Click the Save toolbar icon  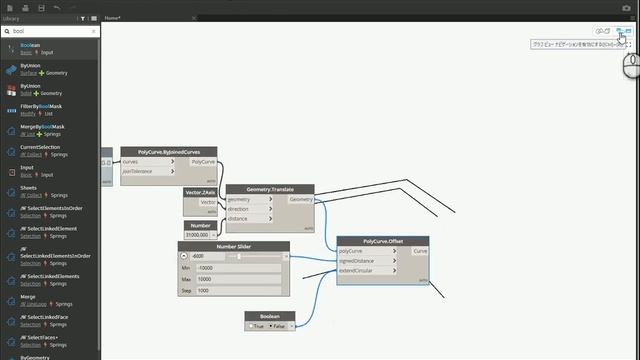point(41,8)
